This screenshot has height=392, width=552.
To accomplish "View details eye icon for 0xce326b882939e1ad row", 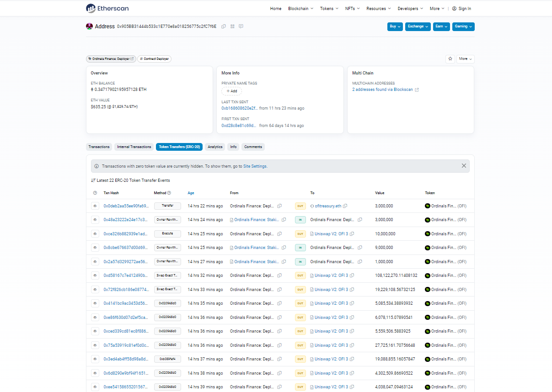I will (x=95, y=234).
